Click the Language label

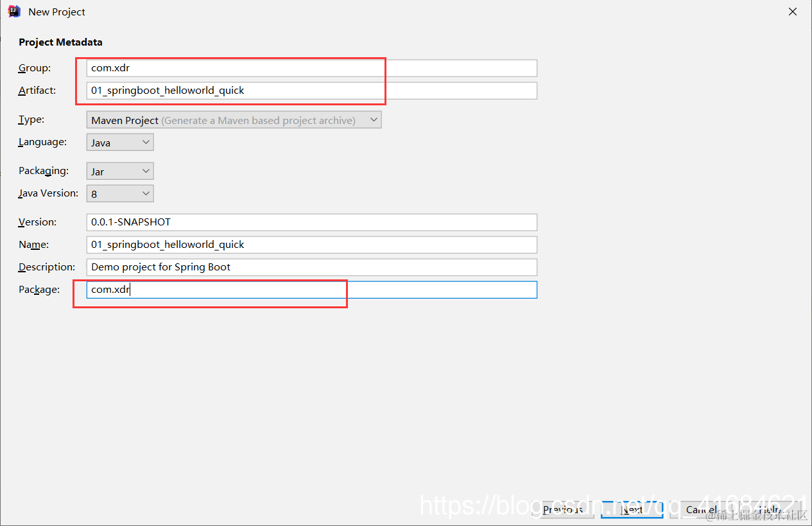pos(42,142)
